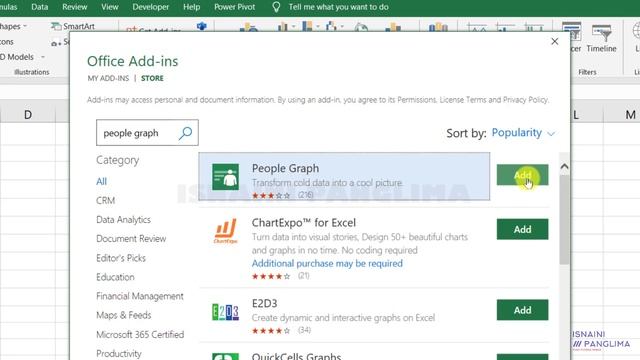The image size is (640, 360).
Task: Select the ChartExpo add-in icon
Action: (225, 231)
